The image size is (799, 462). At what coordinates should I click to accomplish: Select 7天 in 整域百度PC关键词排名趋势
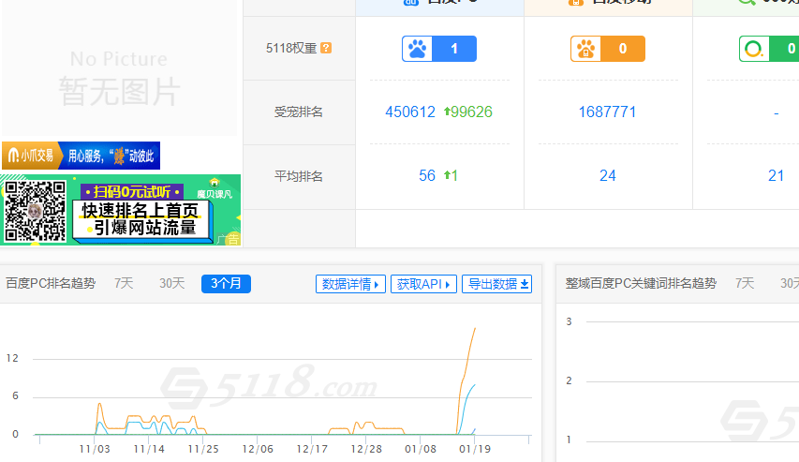pos(744,283)
